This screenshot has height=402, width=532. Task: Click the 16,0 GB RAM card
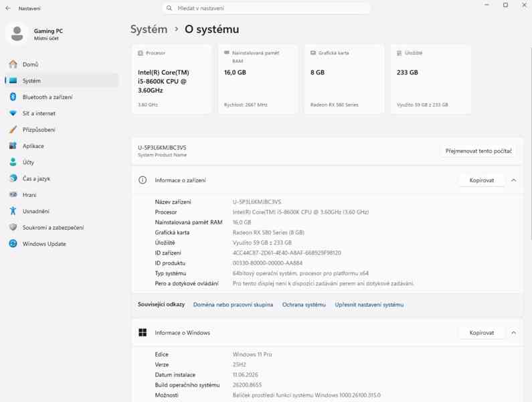258,79
